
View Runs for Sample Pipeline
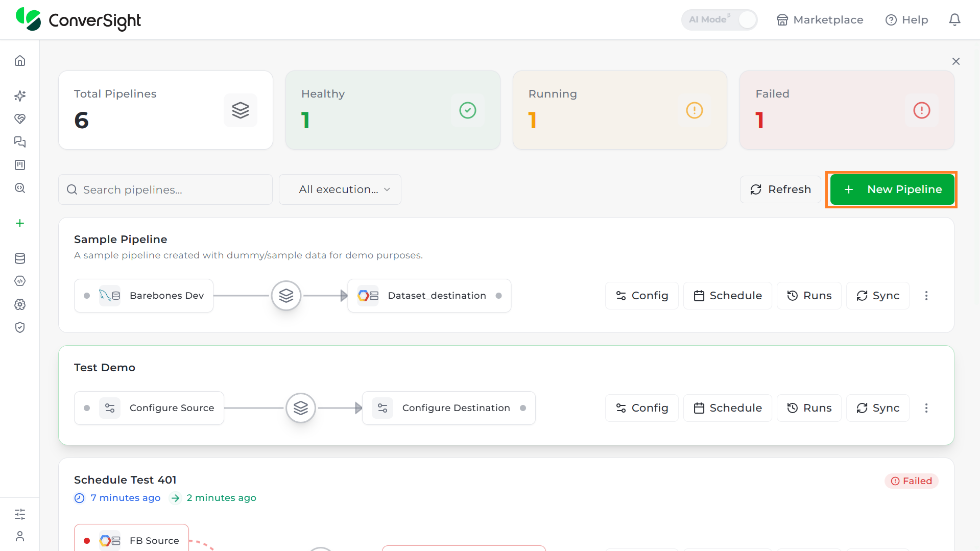tap(809, 296)
